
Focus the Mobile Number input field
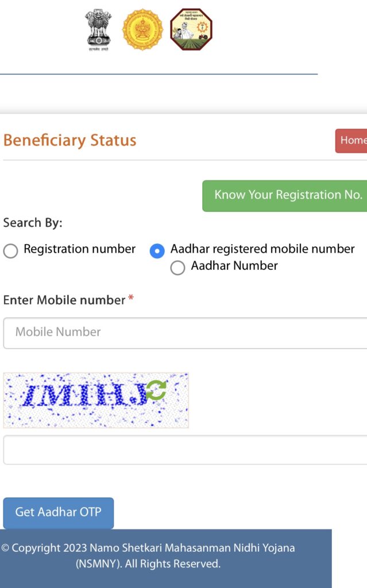pos(184,332)
